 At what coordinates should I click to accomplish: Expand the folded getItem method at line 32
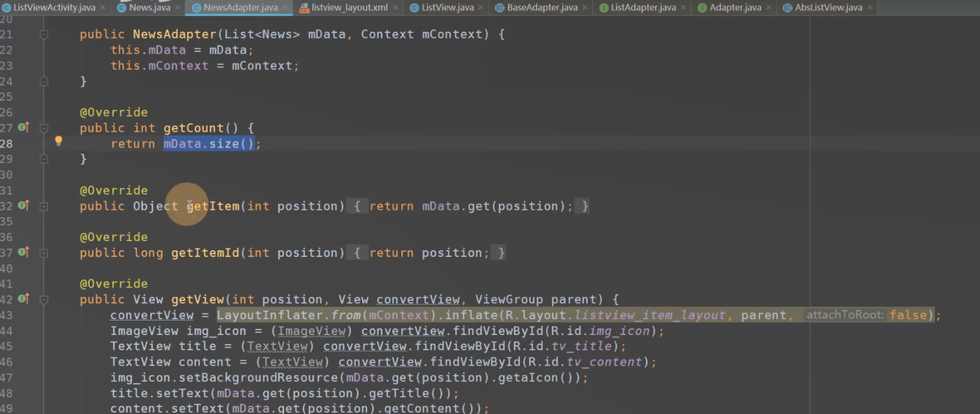point(44,206)
